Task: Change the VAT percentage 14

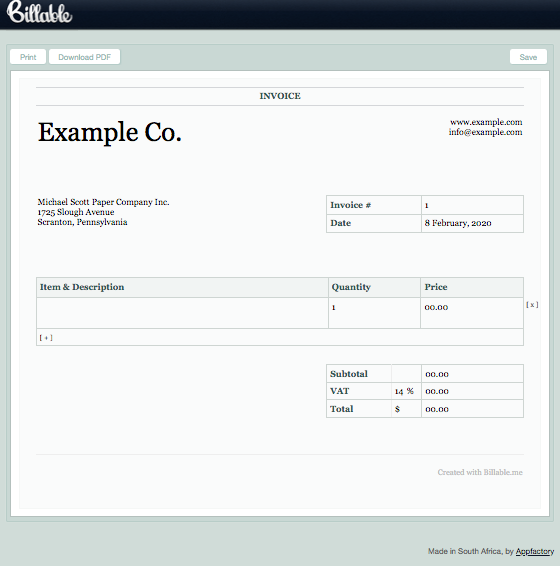Action: (399, 391)
